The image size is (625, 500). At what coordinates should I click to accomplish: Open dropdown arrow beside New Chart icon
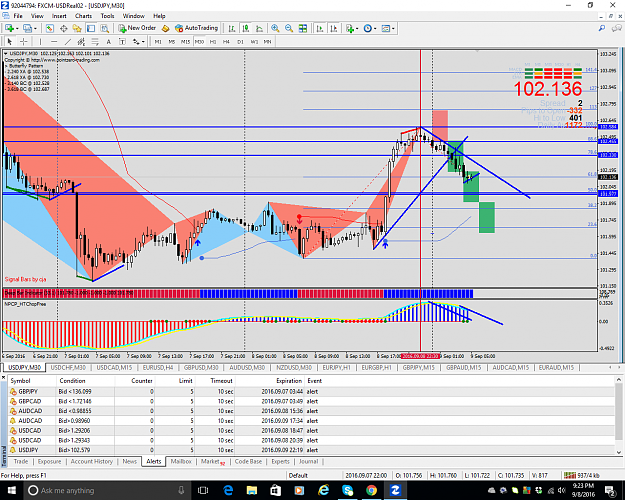17,28
